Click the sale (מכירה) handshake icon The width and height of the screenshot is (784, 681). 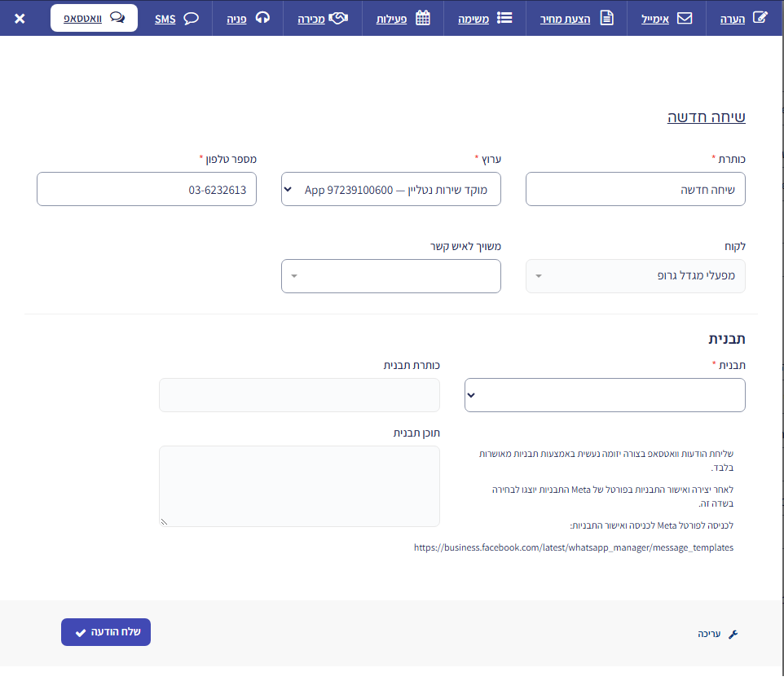coord(338,18)
